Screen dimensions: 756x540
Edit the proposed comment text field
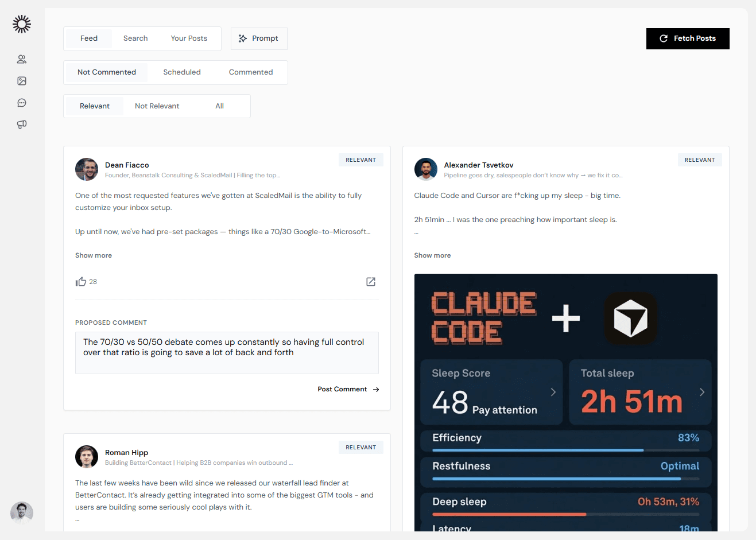(227, 353)
